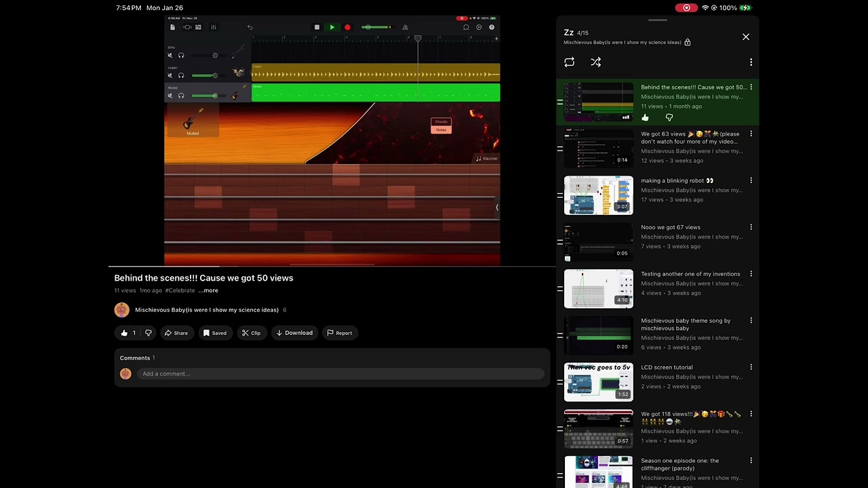Screen dimensions: 868x488
Task: Add a song section with the plus icon
Action: click(496, 39)
